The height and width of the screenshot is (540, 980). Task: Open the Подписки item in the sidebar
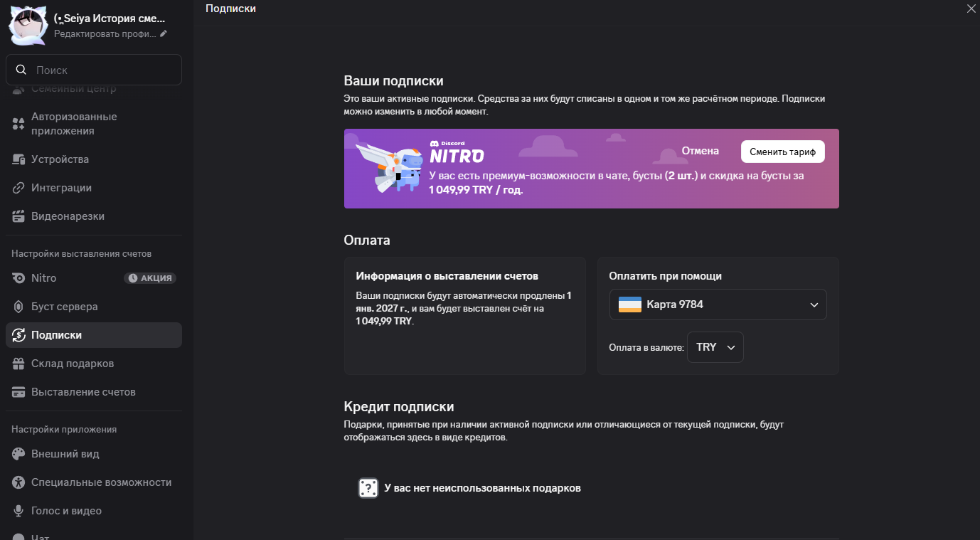click(94, 335)
